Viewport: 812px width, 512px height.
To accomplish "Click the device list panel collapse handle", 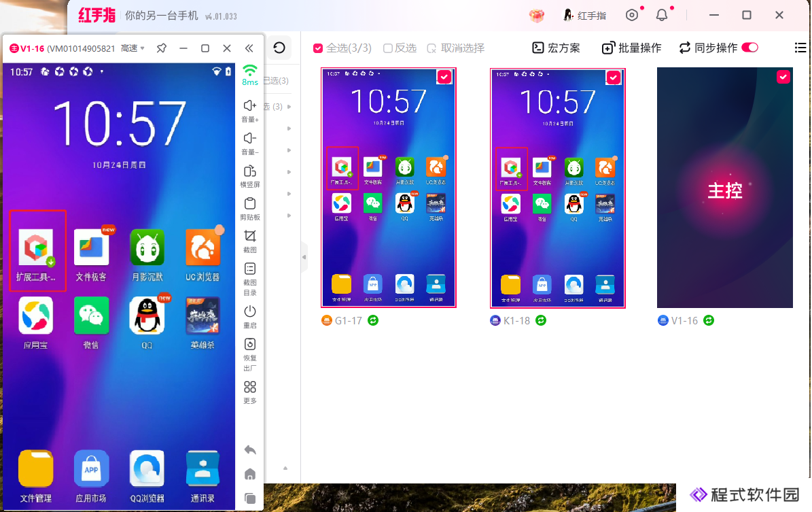I will (x=304, y=257).
